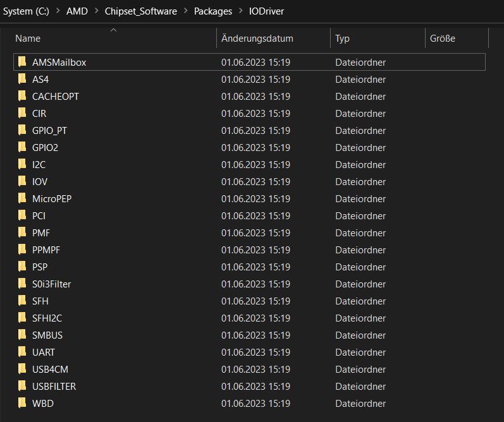
Task: Click the PCI folder icon
Action: (22, 215)
